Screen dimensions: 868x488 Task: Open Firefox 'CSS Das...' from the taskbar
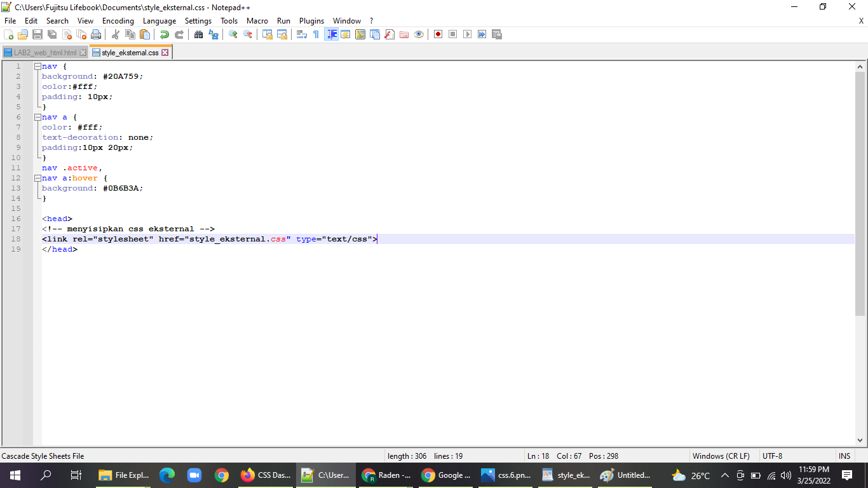266,475
